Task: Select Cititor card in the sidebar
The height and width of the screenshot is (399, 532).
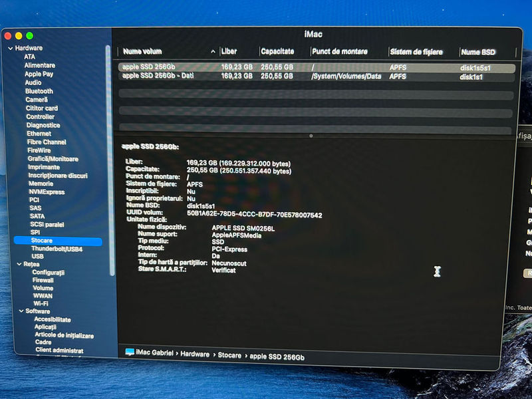Action: [42, 108]
